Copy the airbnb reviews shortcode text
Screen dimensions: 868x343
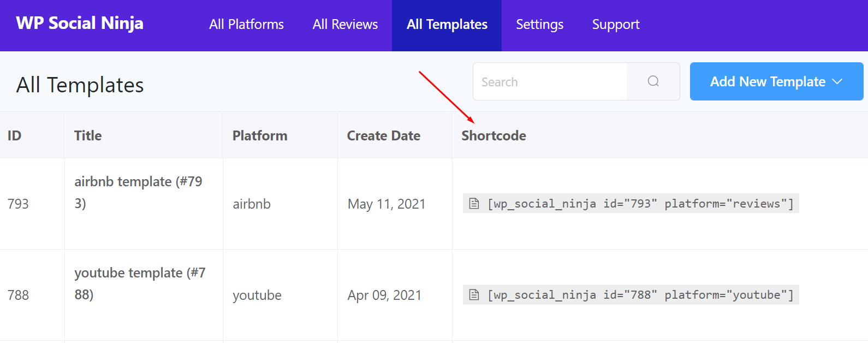640,204
